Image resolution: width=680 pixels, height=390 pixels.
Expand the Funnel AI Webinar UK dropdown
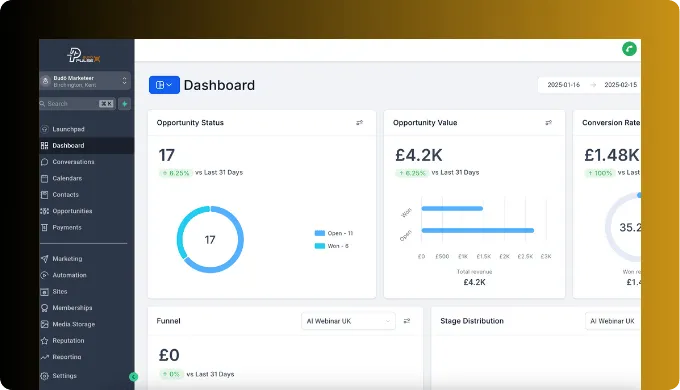[x=348, y=321]
